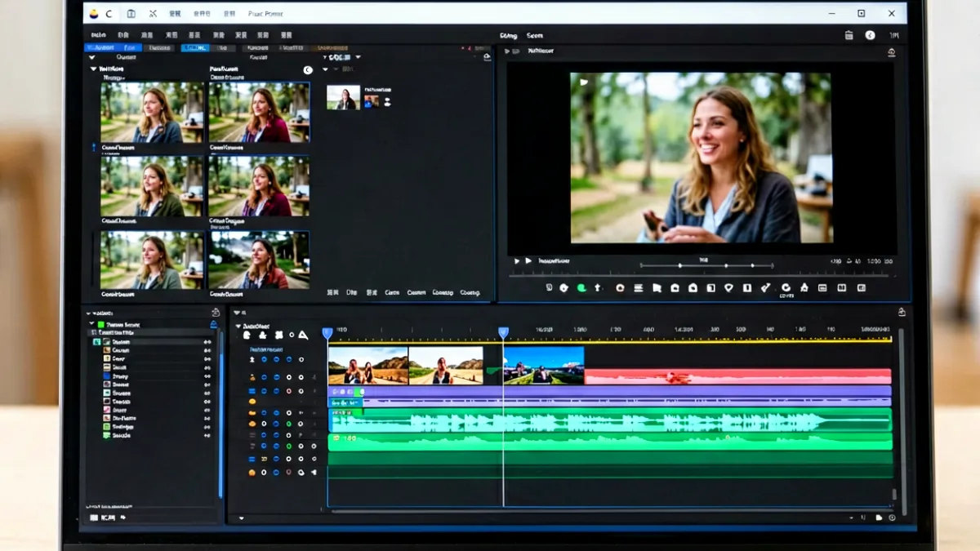Select the flag marker icon in the viewer toolbar
The width and height of the screenshot is (980, 551).
[657, 288]
